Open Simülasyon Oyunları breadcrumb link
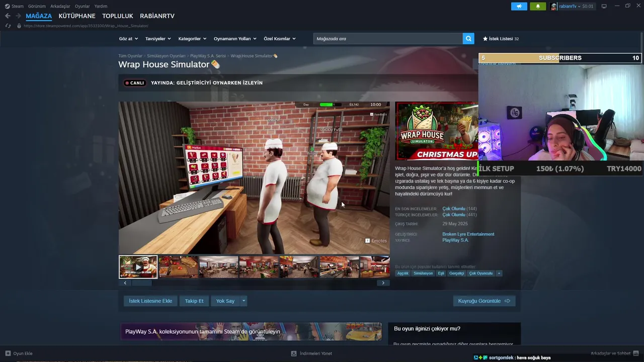This screenshot has width=644, height=362. (x=166, y=56)
